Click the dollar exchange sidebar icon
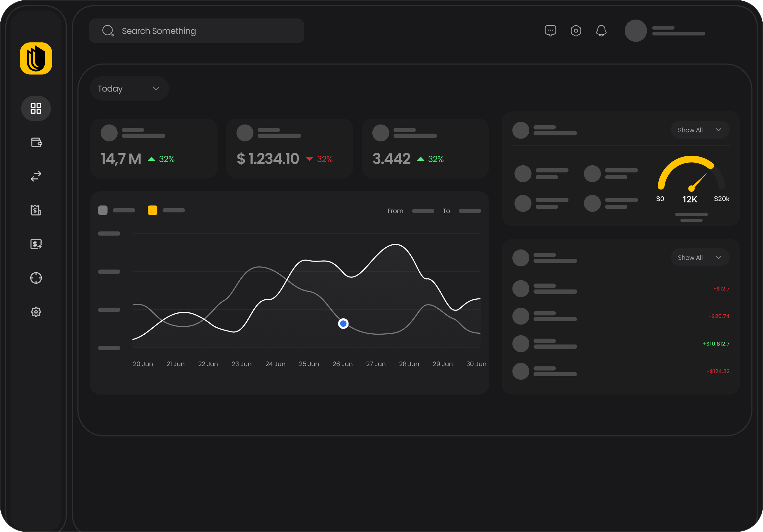This screenshot has width=763, height=532. click(x=36, y=244)
